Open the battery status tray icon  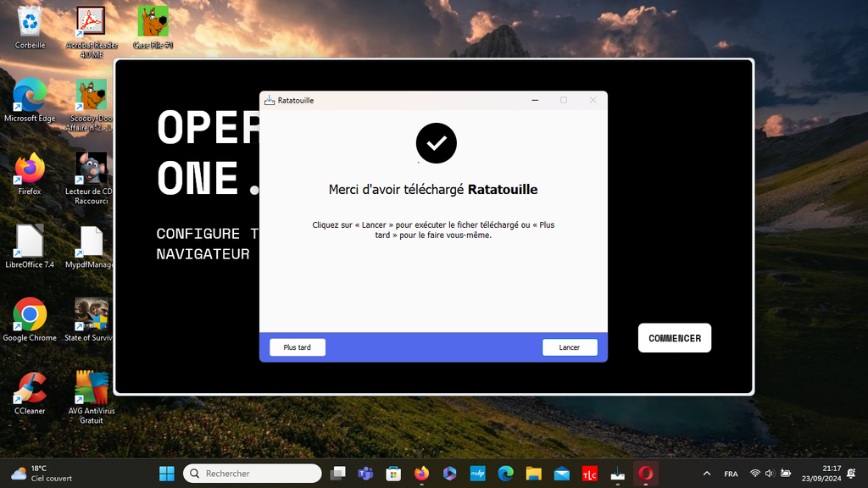coord(786,474)
